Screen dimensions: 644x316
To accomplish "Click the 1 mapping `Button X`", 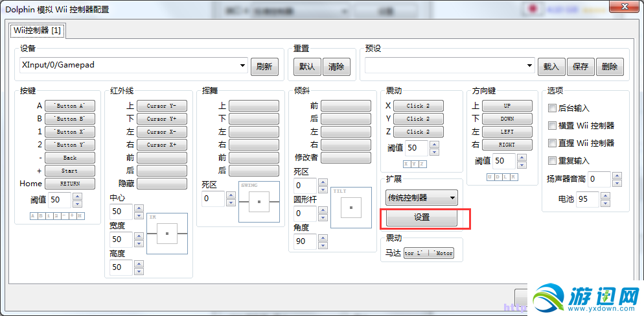I will point(70,132).
